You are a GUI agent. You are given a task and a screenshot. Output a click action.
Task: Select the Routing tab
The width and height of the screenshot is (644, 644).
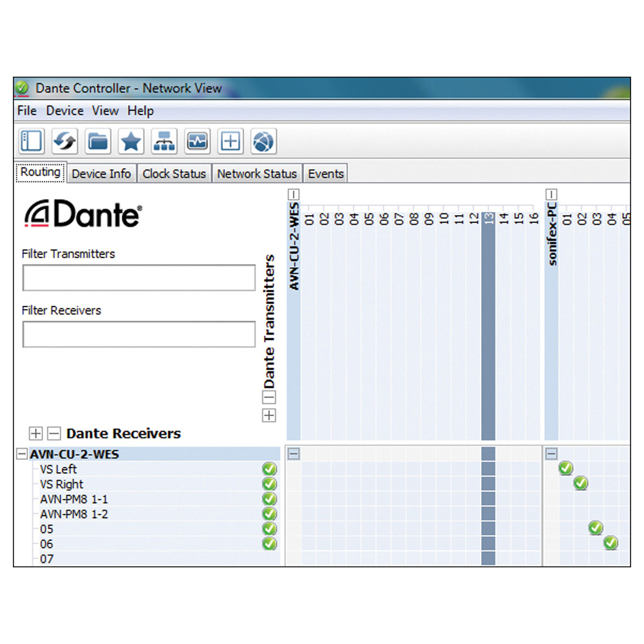[41, 172]
